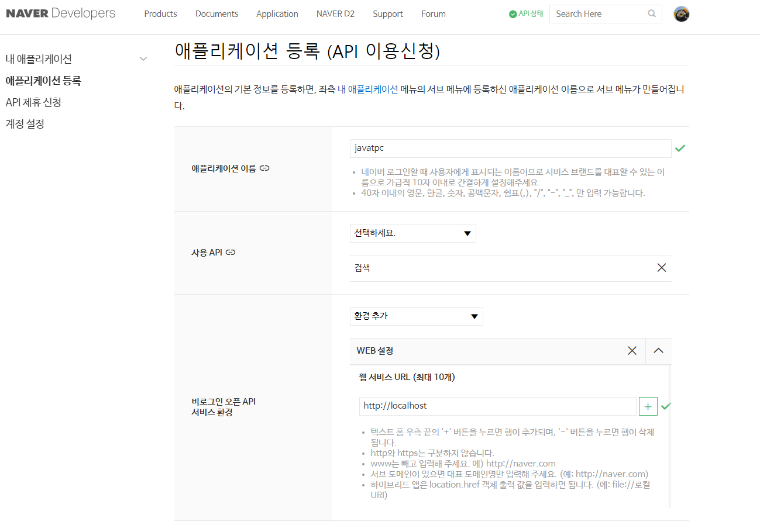Viewport: 760px width, 532px height.
Task: Collapse the WEB 설정 panel chevron
Action: click(658, 351)
